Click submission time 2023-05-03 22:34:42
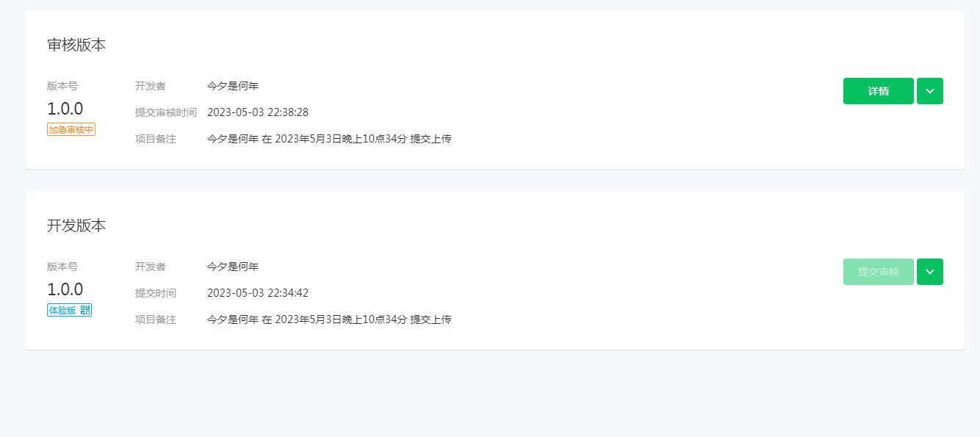The height and width of the screenshot is (437, 980). (x=258, y=293)
